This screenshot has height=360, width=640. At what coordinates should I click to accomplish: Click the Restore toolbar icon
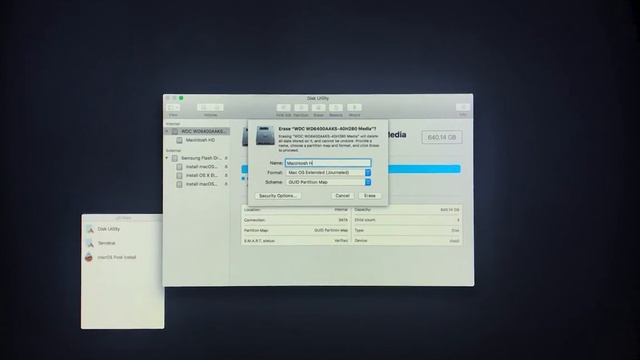point(336,107)
